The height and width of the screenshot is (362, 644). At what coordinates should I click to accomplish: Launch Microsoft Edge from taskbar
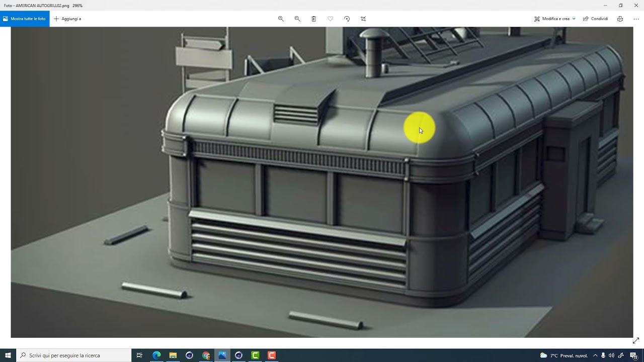(x=156, y=355)
